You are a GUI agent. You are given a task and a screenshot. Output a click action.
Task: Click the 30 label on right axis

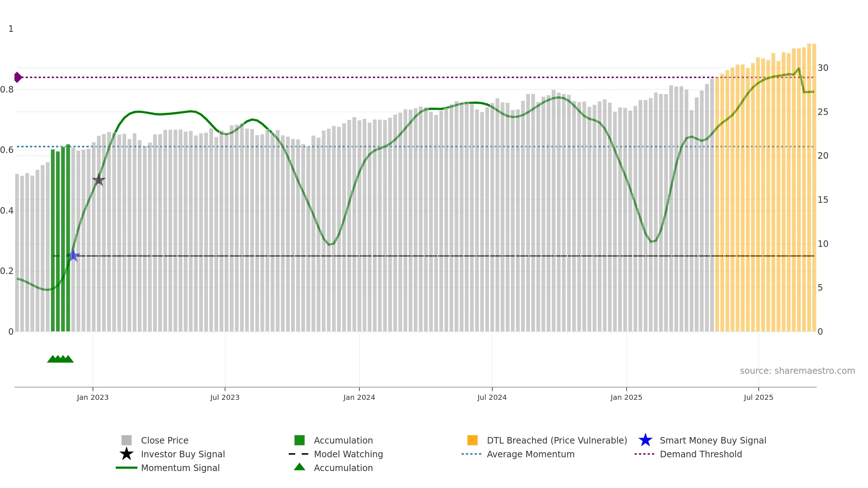click(x=823, y=68)
